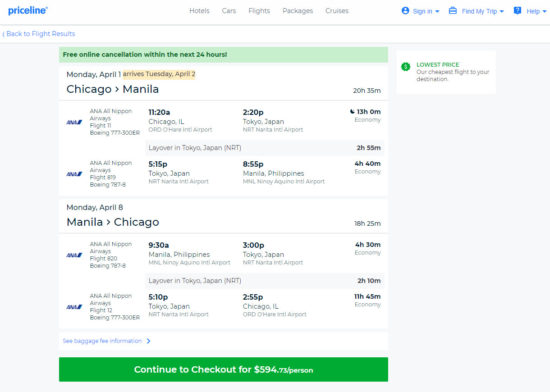Screen dimensions: 550x392
Task: Go Back to Flight Results
Action: (x=39, y=34)
